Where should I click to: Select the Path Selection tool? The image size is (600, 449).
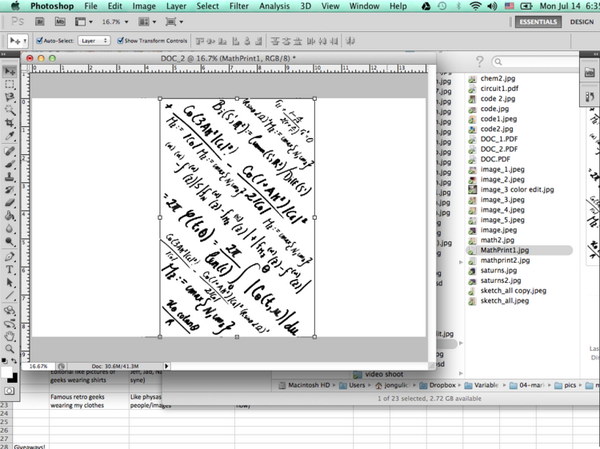pos(10,283)
